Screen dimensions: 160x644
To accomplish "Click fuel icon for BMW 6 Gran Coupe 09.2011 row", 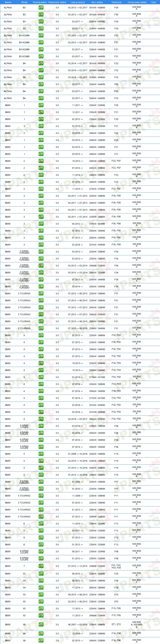I will coord(41,552).
